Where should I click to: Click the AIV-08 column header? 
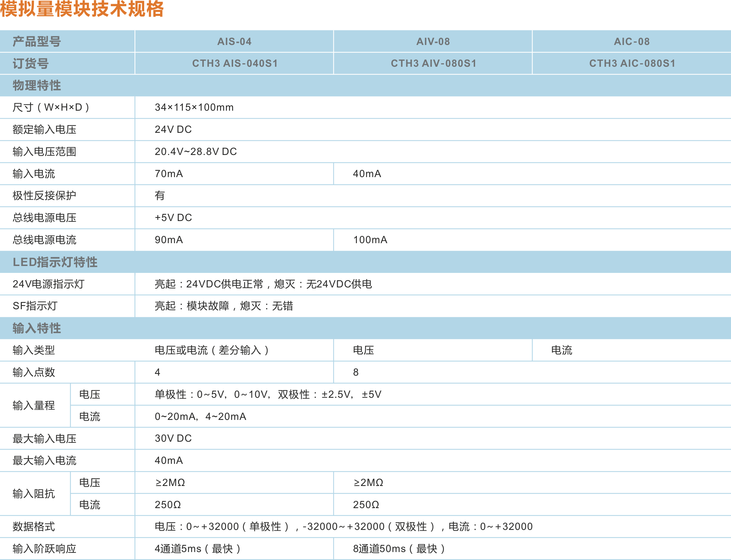click(x=433, y=42)
